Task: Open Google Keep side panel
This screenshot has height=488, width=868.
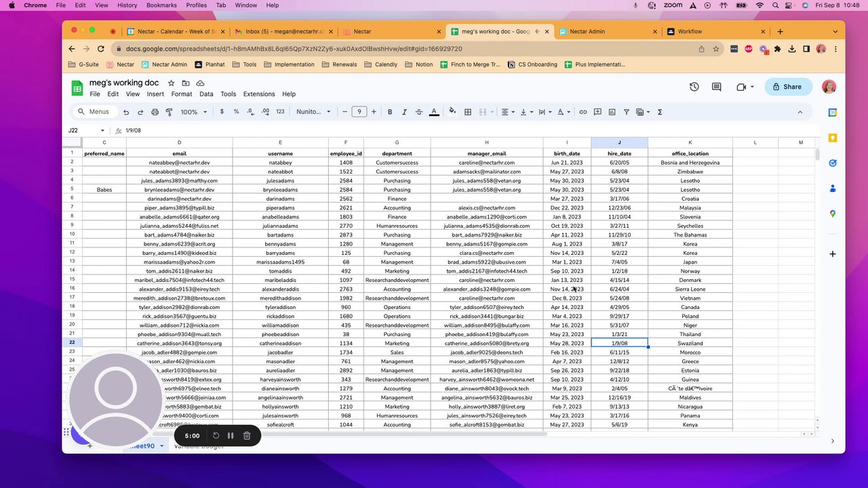Action: coord(833,138)
